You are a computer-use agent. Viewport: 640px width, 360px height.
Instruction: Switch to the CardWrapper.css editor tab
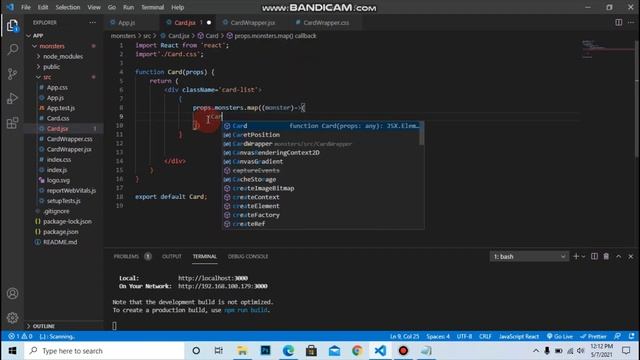click(326, 22)
